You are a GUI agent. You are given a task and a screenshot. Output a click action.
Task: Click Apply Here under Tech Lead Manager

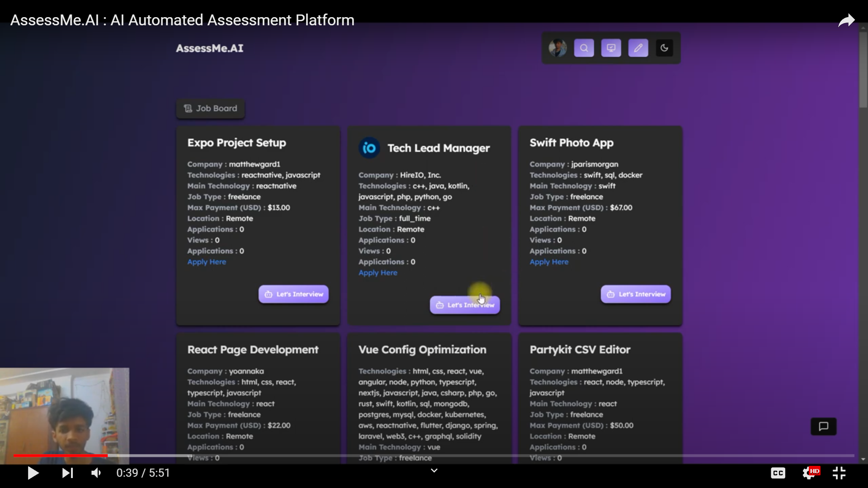point(377,273)
